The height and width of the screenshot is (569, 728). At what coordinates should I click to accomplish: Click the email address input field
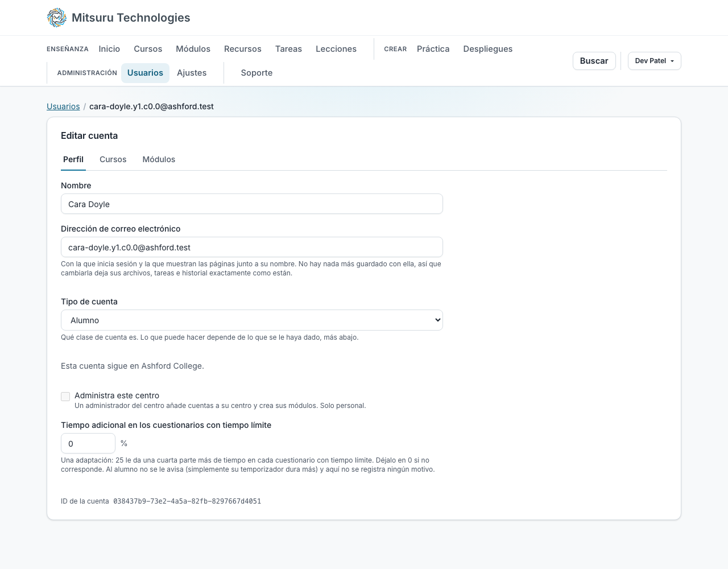pyautogui.click(x=252, y=248)
